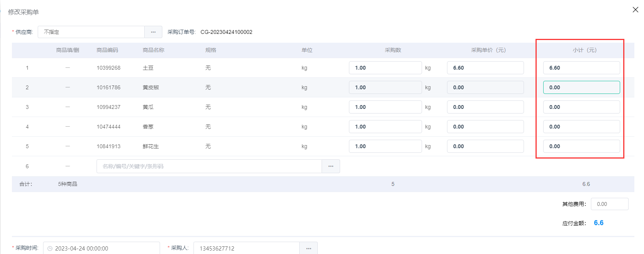The image size is (644, 254).
Task: Edit unit price for 土豆
Action: (x=485, y=68)
